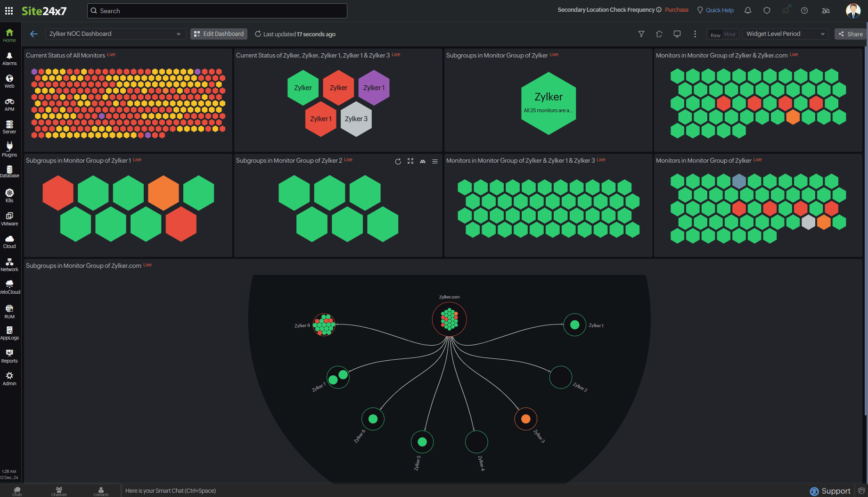Screen dimensions: 868x497
Task: Click the purple Zylker 1 hexagon
Action: point(374,88)
